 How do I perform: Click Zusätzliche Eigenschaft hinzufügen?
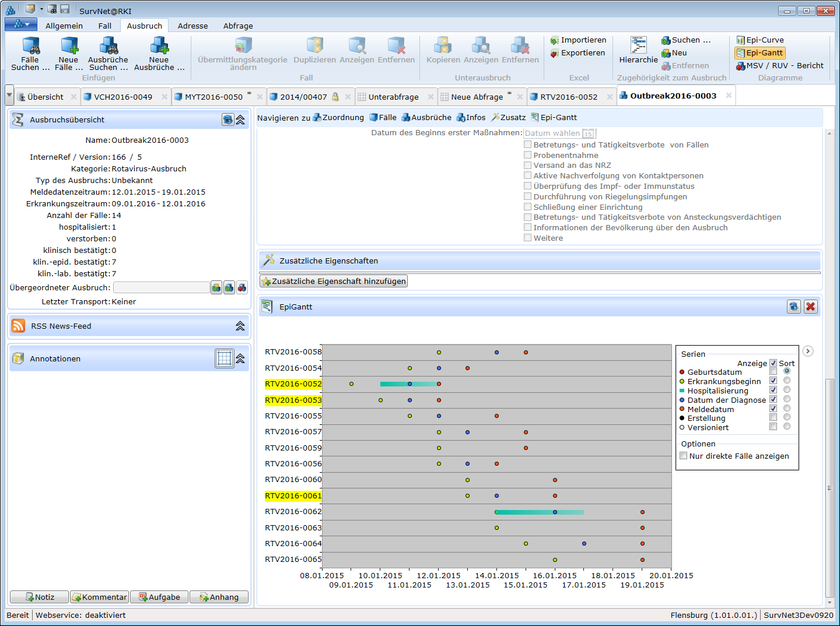coord(333,281)
